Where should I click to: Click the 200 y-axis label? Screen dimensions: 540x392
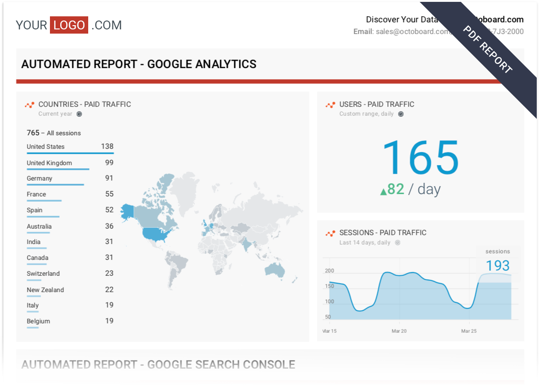[x=329, y=271]
